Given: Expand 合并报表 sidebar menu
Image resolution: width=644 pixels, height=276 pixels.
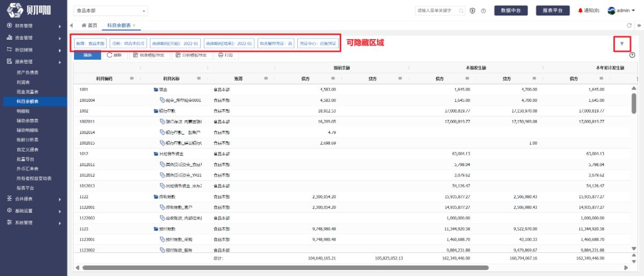Looking at the screenshot, I should click(33, 198).
